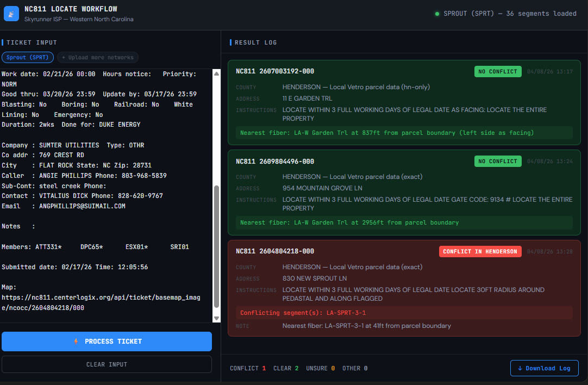
Task: Click inside the ticket text input area
Action: (x=107, y=196)
